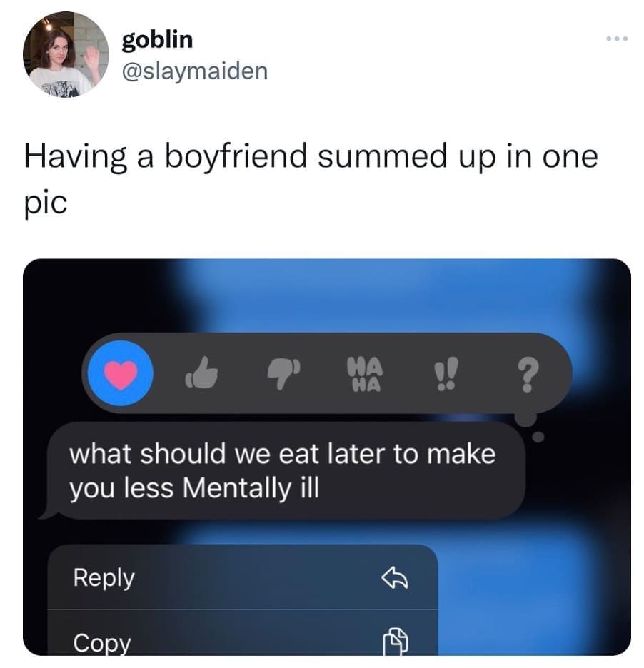Click the small tail dot of tapback bar
Screen dimensions: 644x668
[541, 434]
